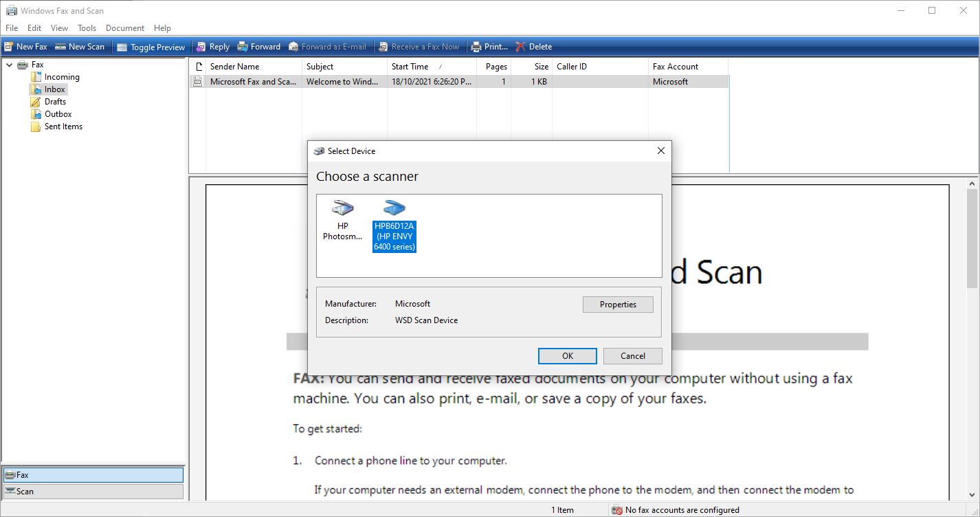Image resolution: width=980 pixels, height=517 pixels.
Task: Open scanner Properties in dialog
Action: pos(618,305)
